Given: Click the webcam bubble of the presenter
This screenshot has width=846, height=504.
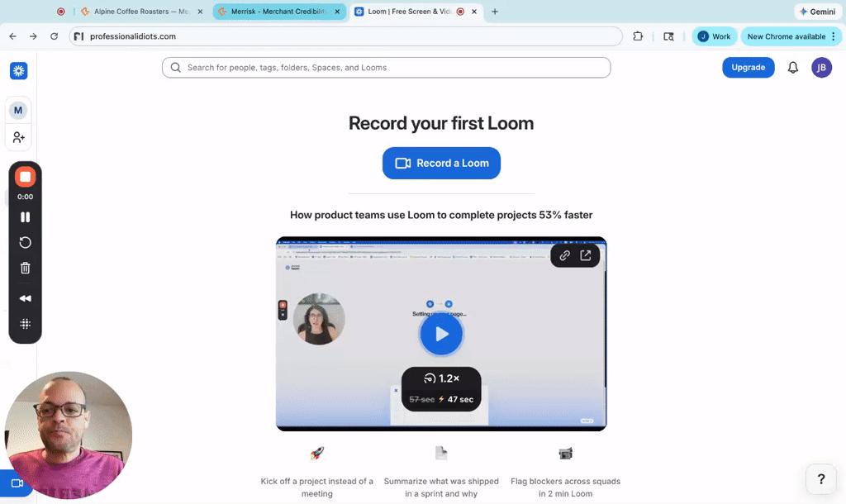Looking at the screenshot, I should pos(68,435).
